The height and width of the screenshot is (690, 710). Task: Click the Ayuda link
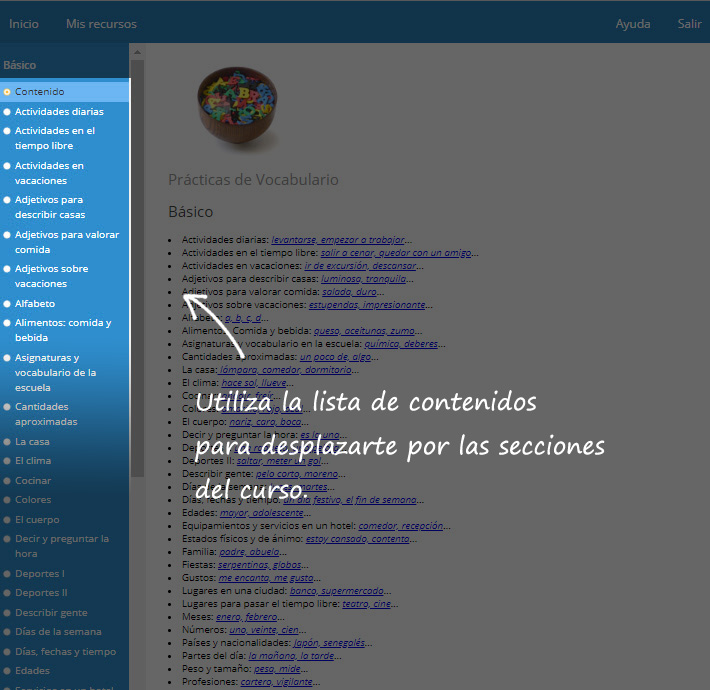coord(632,24)
